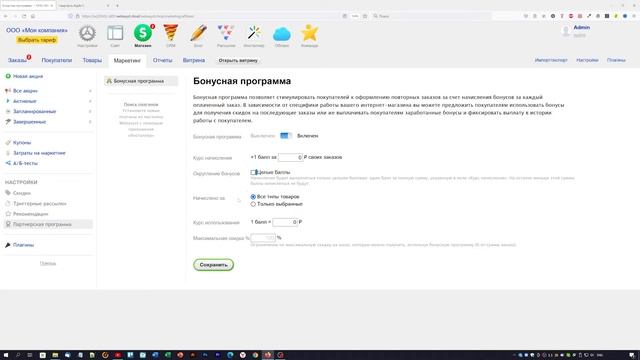Open the green Магазин app icon
This screenshot has height=360, width=640.
pos(143,33)
